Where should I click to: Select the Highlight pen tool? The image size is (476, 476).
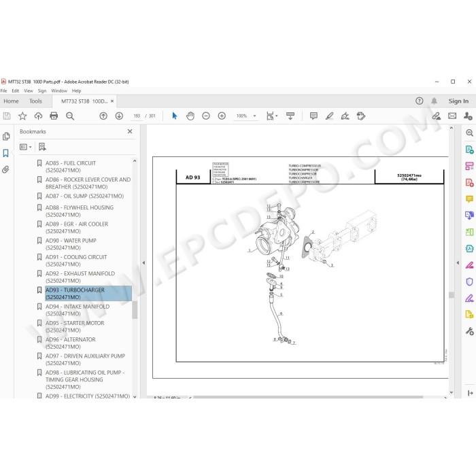pyautogui.click(x=329, y=116)
